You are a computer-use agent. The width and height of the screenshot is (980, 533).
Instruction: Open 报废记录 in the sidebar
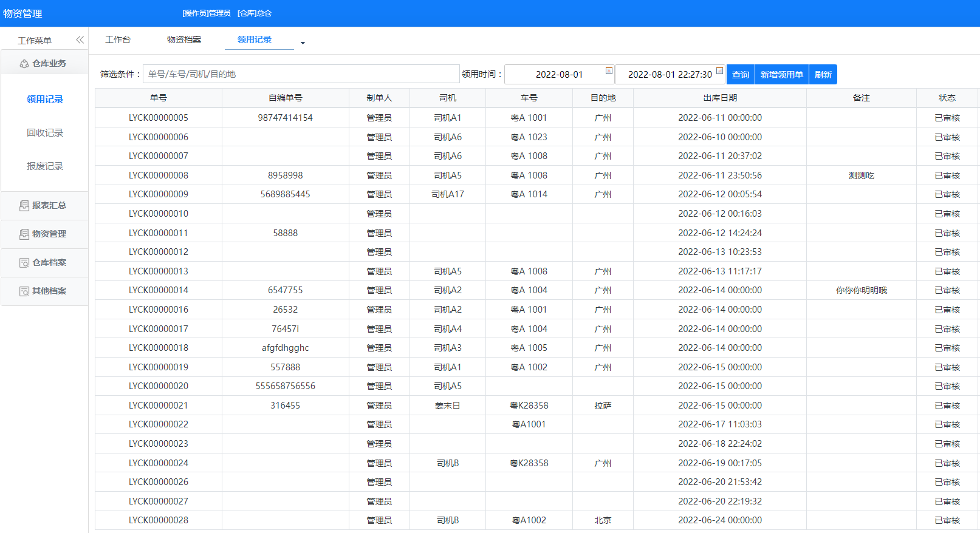click(45, 166)
